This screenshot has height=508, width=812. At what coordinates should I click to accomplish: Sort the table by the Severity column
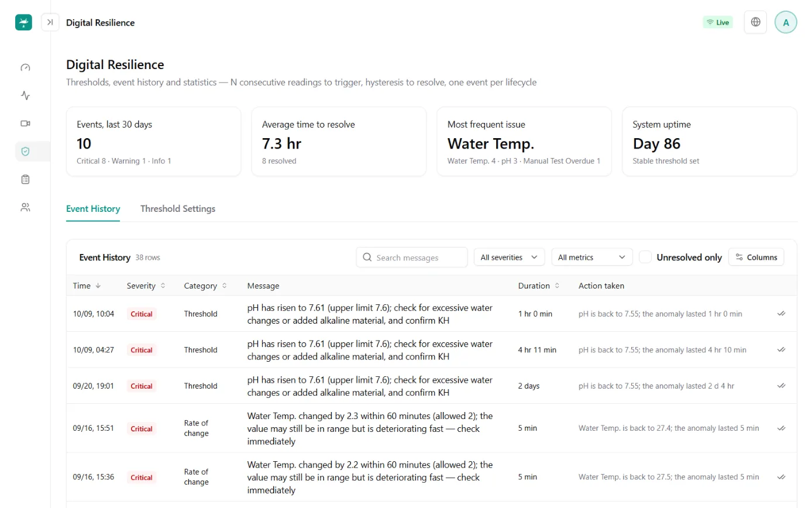(x=146, y=286)
